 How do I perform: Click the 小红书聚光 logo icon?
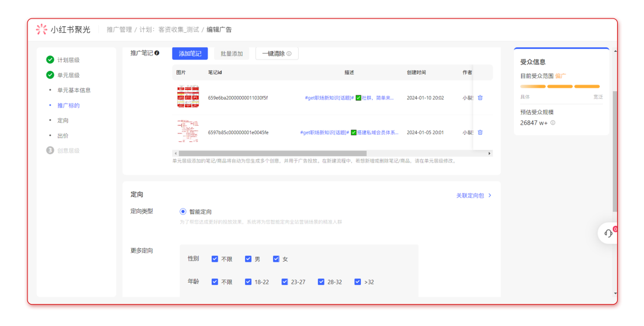coord(41,29)
